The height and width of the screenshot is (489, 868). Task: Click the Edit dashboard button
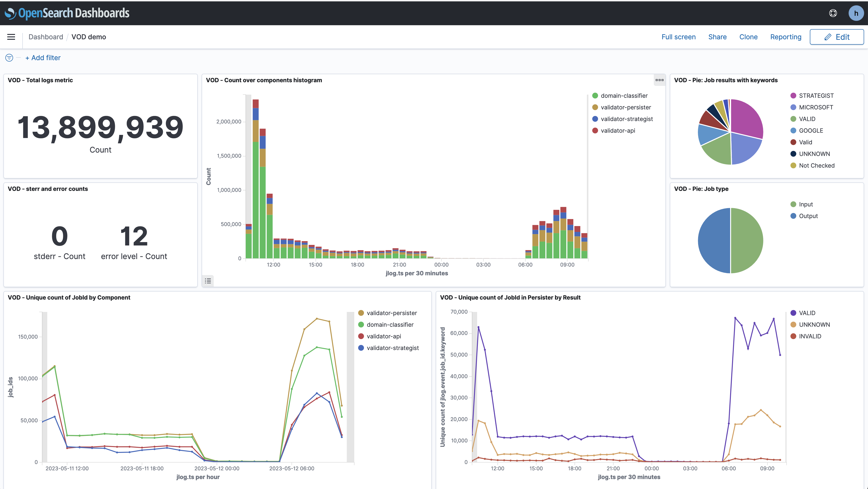pyautogui.click(x=837, y=37)
